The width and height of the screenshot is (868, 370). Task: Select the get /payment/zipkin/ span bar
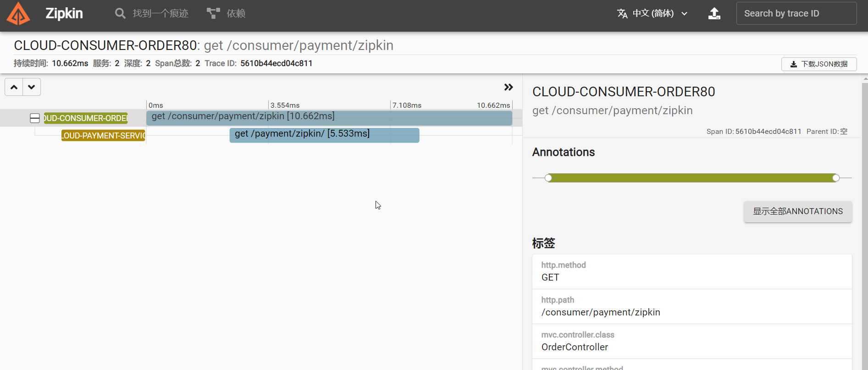click(x=325, y=135)
